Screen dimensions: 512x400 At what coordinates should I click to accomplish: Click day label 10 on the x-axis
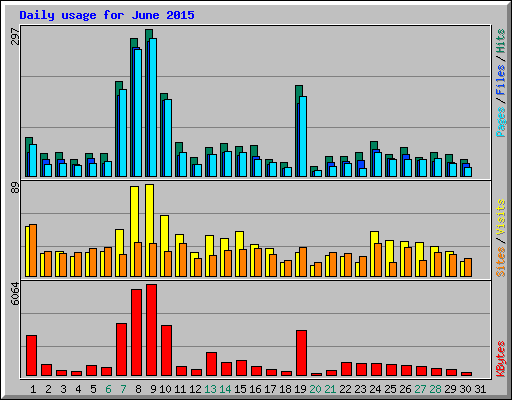[165, 389]
